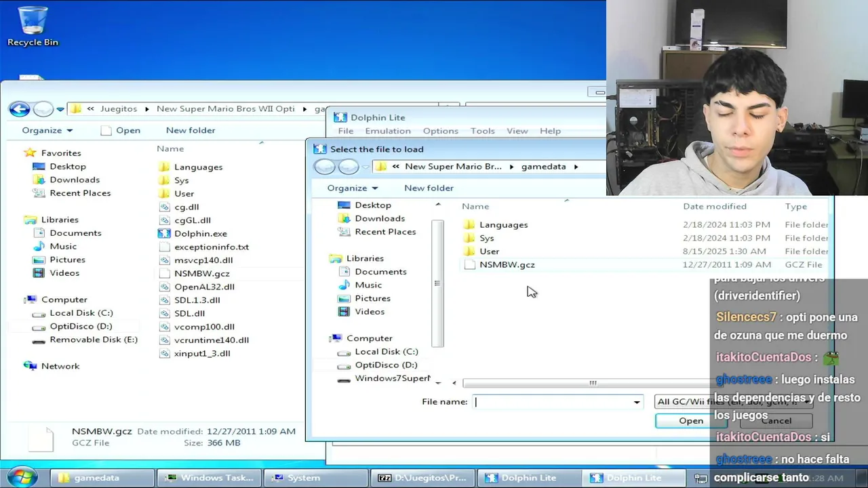Click Open button in file dialog
Viewport: 868px width, 488px height.
coord(691,421)
